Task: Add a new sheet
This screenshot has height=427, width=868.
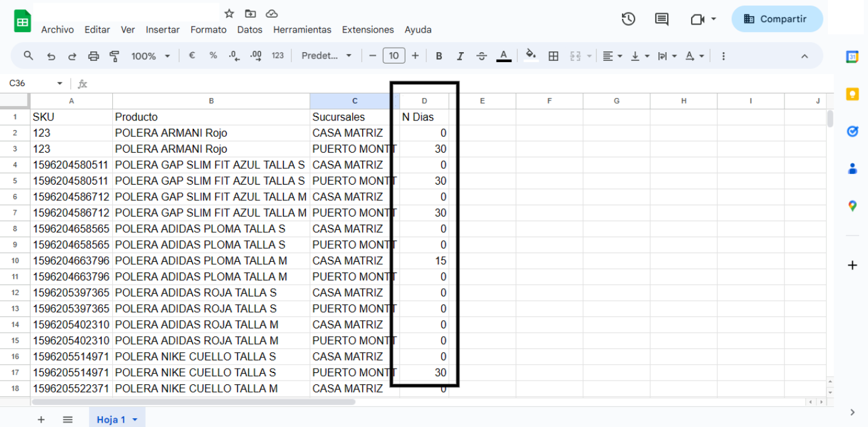Action: tap(41, 419)
